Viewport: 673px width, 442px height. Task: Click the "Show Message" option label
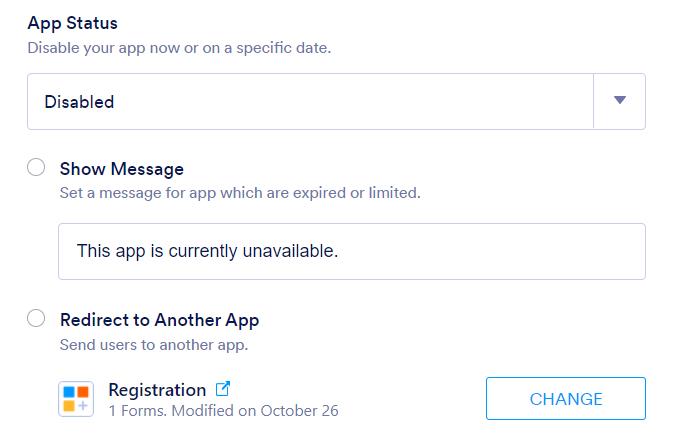121,169
